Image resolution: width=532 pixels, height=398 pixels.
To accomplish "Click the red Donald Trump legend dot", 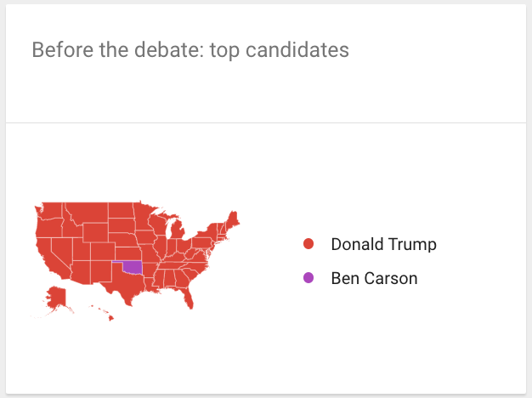I will [308, 245].
